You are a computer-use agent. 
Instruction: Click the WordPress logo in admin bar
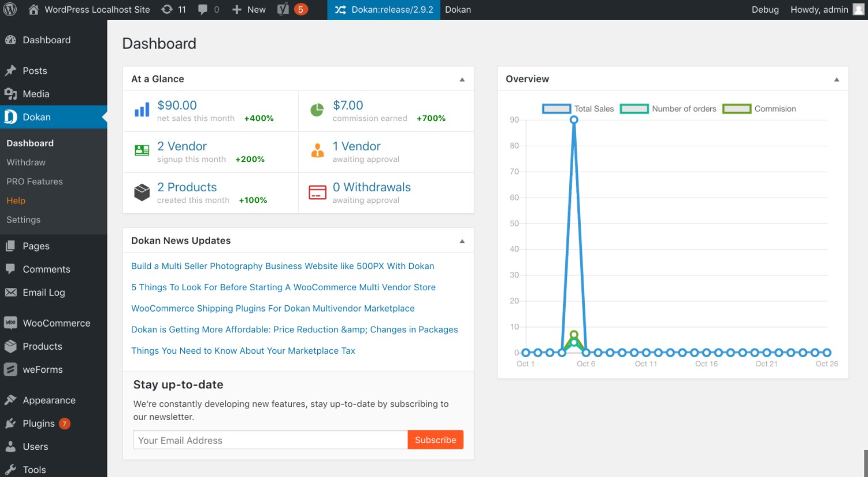click(10, 10)
